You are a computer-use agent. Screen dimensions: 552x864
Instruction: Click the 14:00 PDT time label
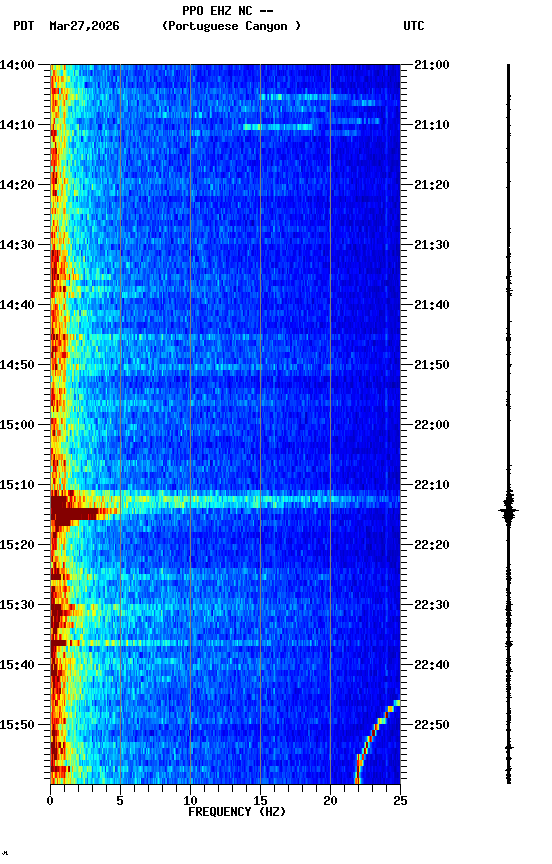click(x=17, y=65)
